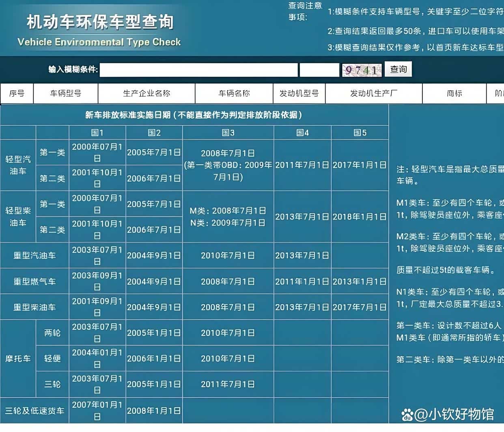This screenshot has height=432, width=504.
Task: Click the 机动车环保车型查询 page title
Action: (x=100, y=22)
